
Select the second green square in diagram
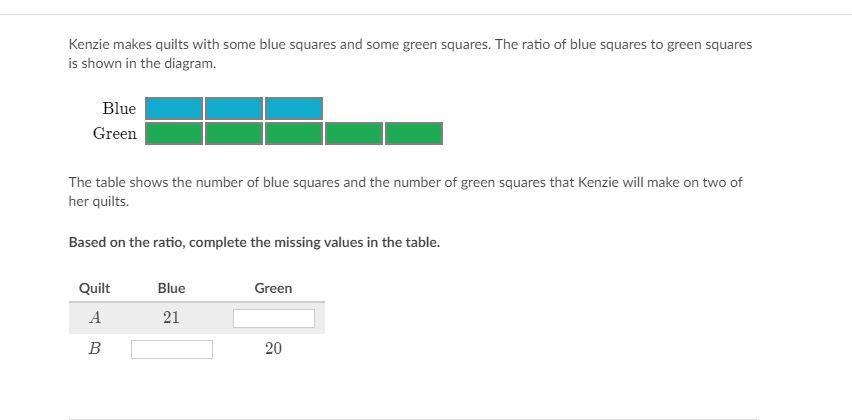point(234,133)
